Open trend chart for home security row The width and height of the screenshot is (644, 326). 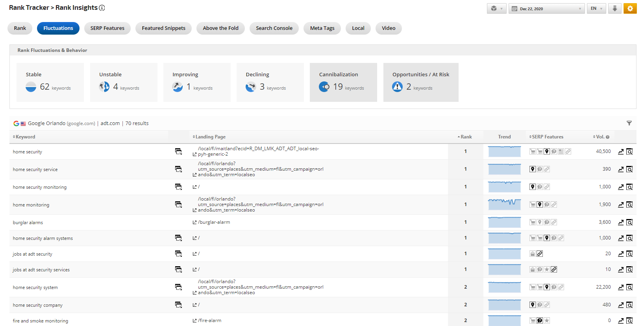click(621, 152)
